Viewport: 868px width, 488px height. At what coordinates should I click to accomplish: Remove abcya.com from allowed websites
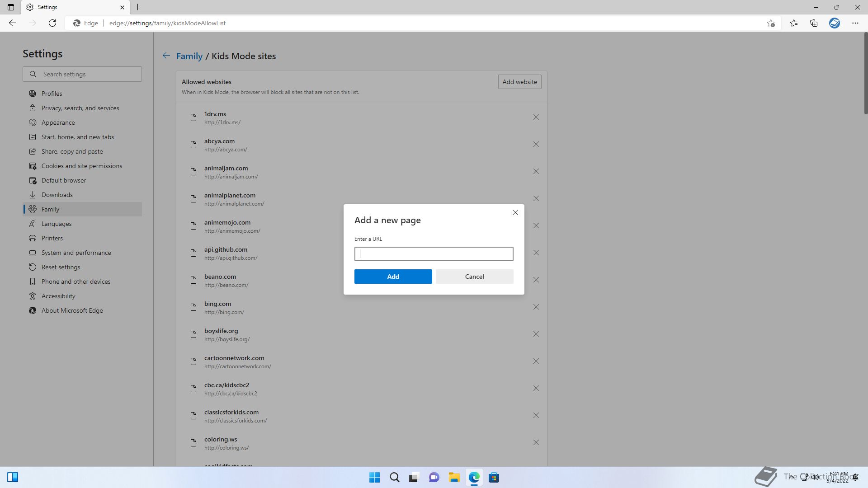pos(536,144)
